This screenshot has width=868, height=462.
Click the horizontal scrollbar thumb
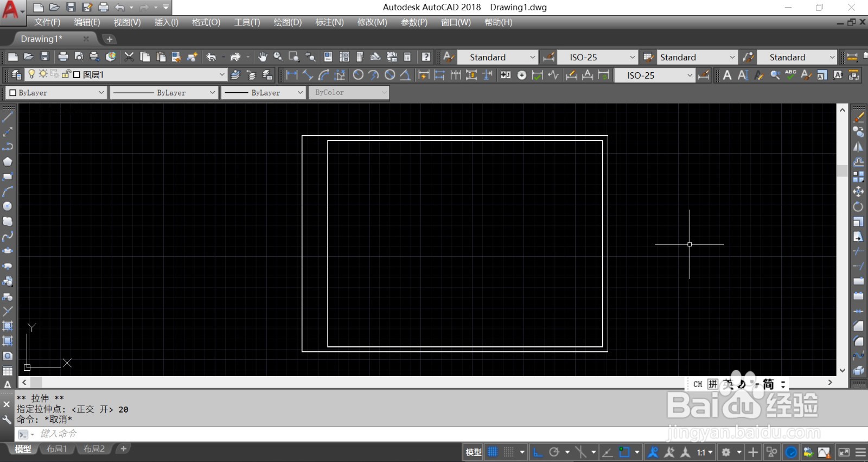[36, 382]
